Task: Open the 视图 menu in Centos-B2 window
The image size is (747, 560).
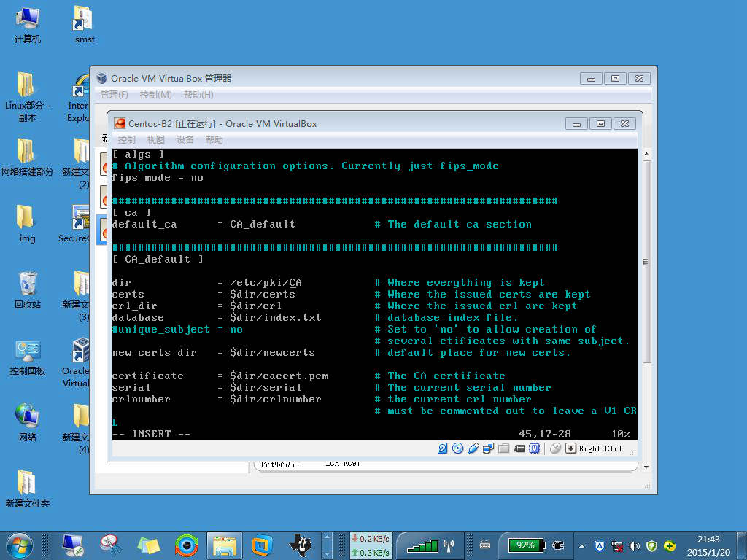Action: (156, 139)
